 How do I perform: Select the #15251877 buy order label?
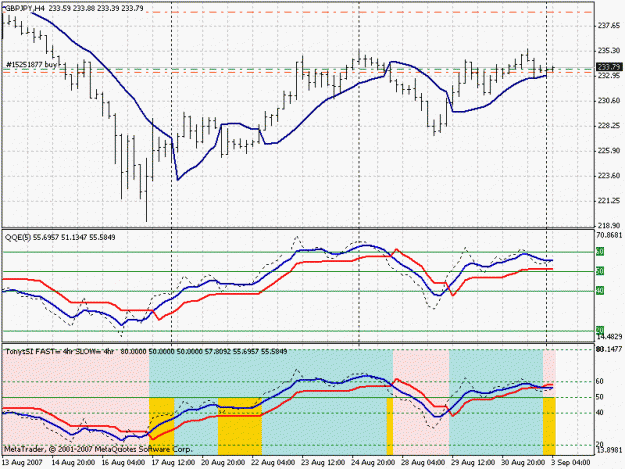[31, 64]
